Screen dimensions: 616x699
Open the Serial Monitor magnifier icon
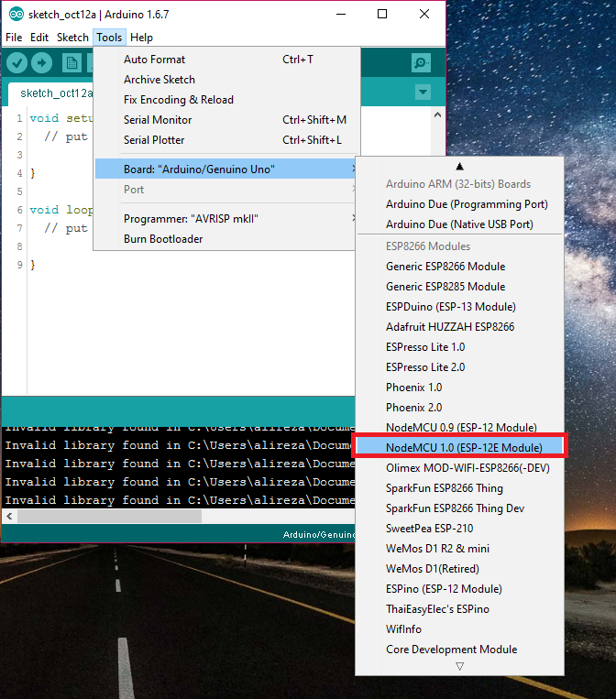[421, 63]
